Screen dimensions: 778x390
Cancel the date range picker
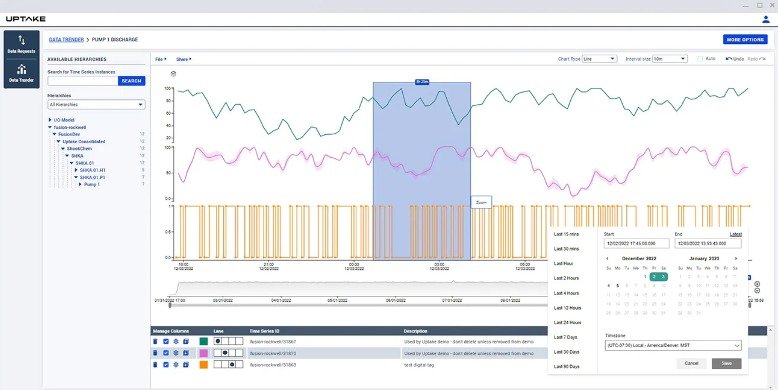691,363
